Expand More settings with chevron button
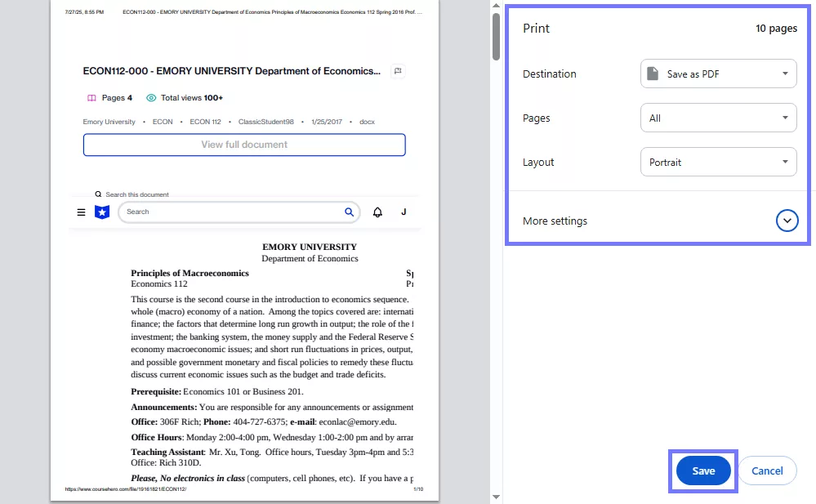Screen dimensions: 816x504 [x=787, y=221]
